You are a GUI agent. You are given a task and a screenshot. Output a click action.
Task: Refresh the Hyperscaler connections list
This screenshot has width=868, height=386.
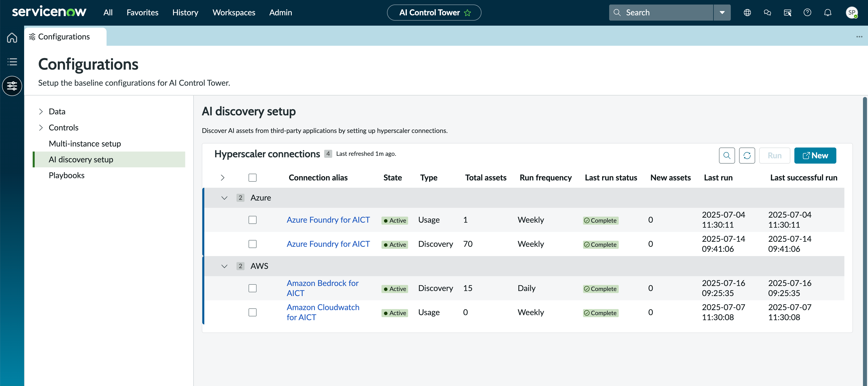pos(747,156)
